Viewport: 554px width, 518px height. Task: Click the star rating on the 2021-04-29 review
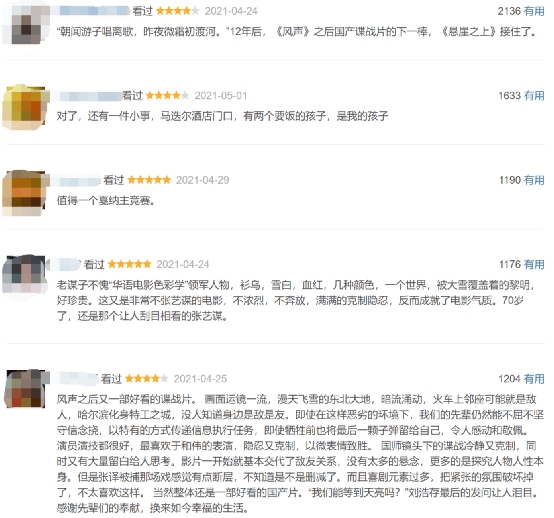[149, 180]
